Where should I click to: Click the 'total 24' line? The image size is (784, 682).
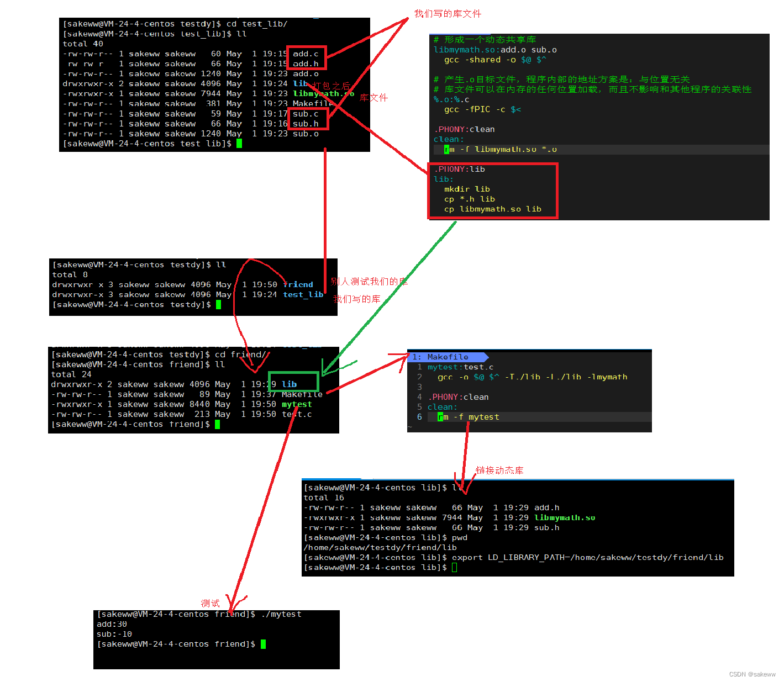point(71,374)
